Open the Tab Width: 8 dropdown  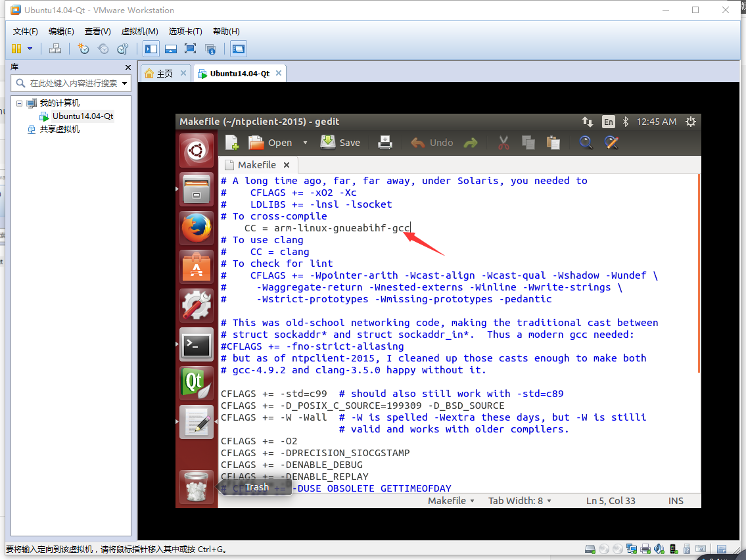tap(519, 501)
